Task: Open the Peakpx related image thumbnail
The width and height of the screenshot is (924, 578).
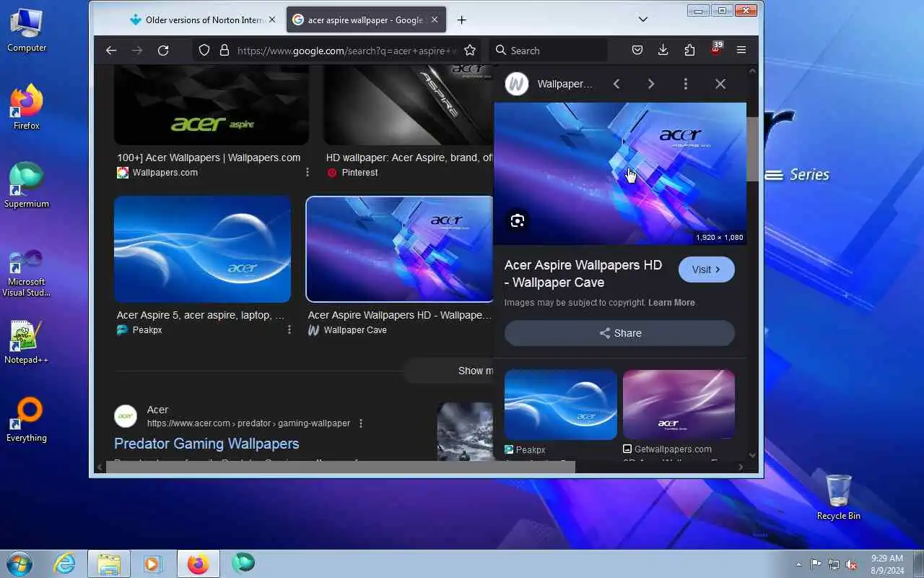Action: [x=561, y=405]
